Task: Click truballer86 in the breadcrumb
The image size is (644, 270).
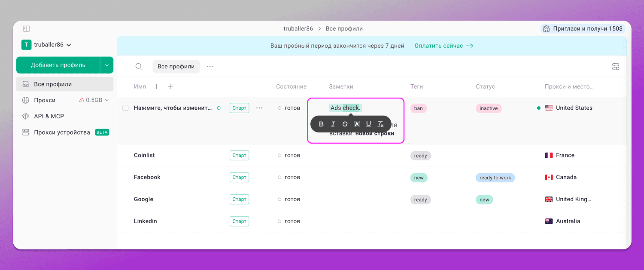Action: click(298, 29)
